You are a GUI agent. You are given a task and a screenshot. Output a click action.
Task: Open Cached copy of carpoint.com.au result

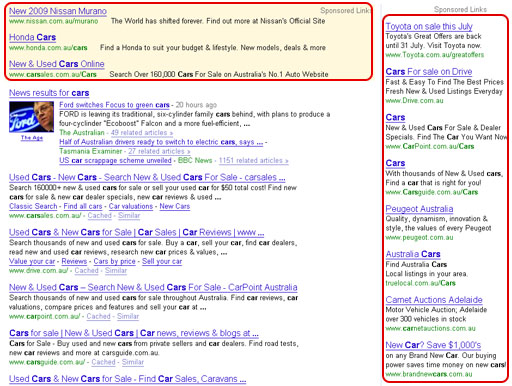pos(98,316)
